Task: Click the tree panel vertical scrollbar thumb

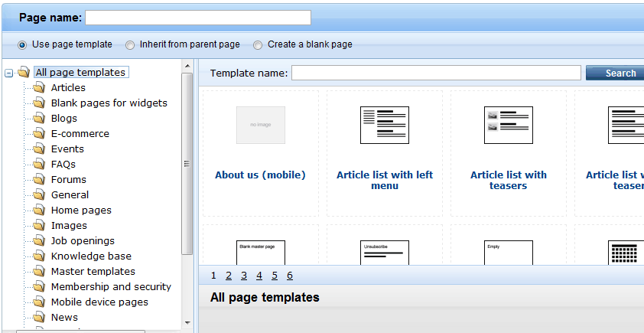Action: coord(187,164)
